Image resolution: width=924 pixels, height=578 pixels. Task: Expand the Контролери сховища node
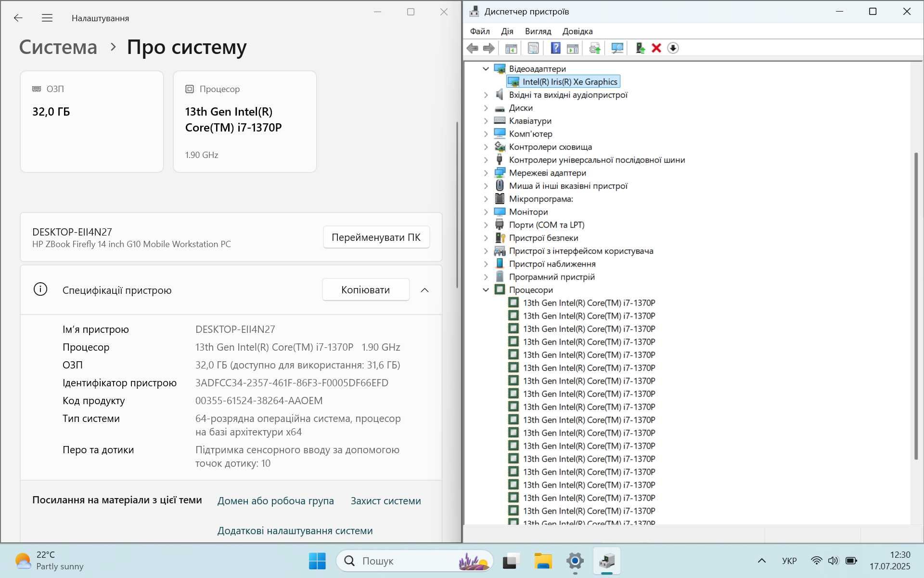[x=486, y=147]
